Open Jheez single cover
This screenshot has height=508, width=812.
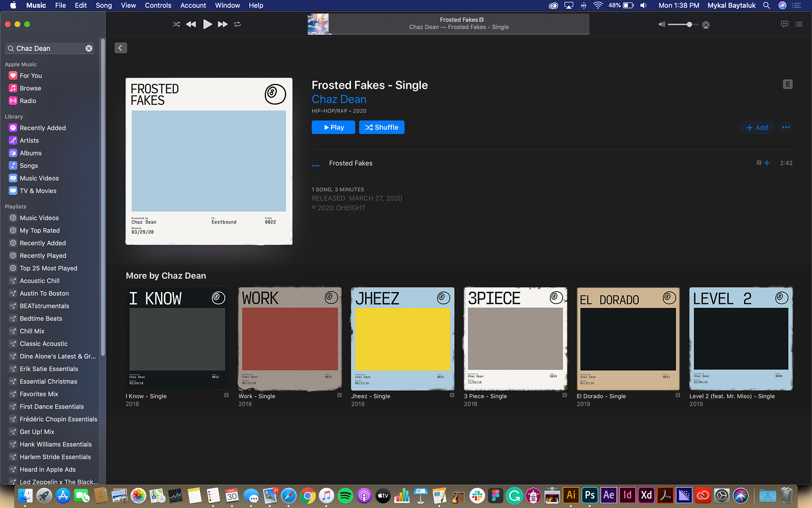(x=403, y=339)
